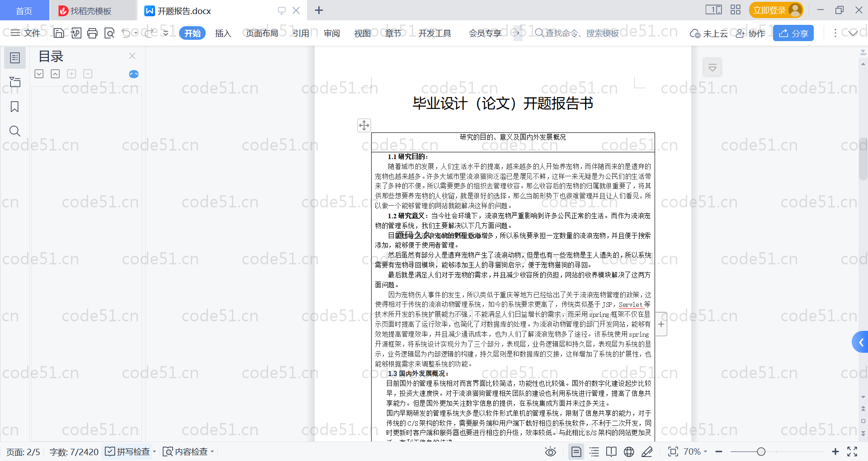This screenshot has width=868, height=461.
Task: Click the fit page width icon
Action: 673,452
